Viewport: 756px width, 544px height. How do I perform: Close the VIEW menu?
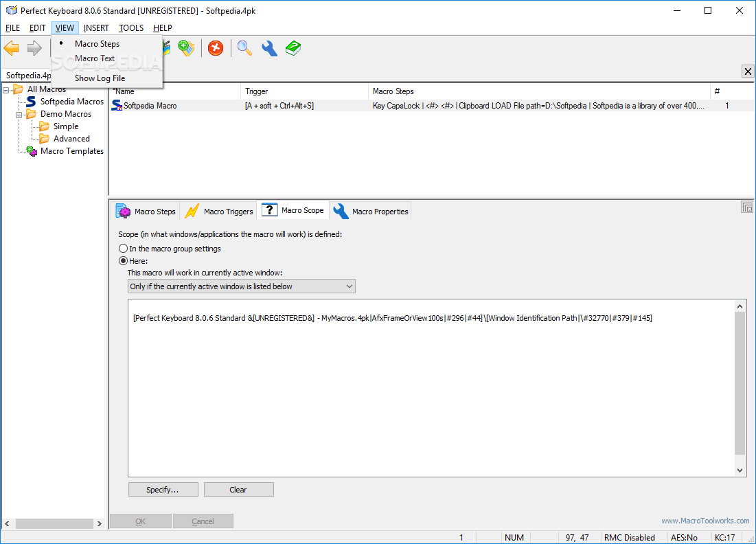65,28
